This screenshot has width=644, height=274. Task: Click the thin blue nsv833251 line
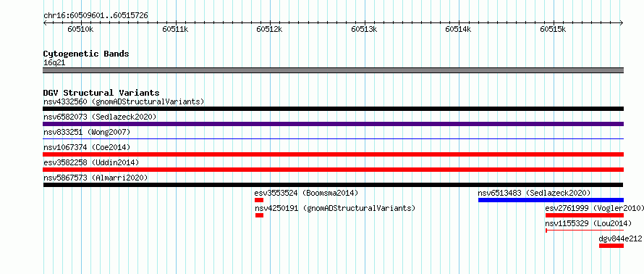[x=333, y=139]
